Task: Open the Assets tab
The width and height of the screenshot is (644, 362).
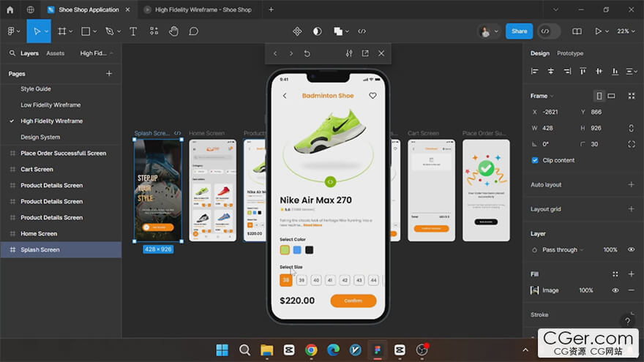Action: [55, 53]
